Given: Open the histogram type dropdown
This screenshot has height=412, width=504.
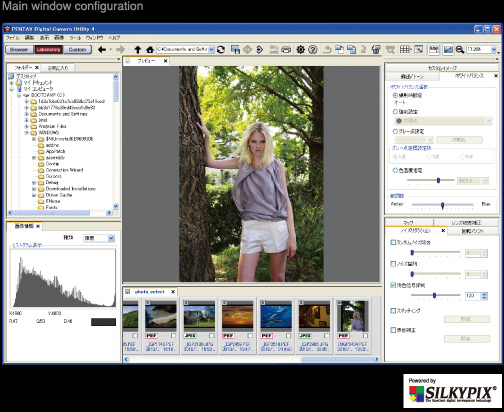Looking at the screenshot, I should (x=111, y=238).
